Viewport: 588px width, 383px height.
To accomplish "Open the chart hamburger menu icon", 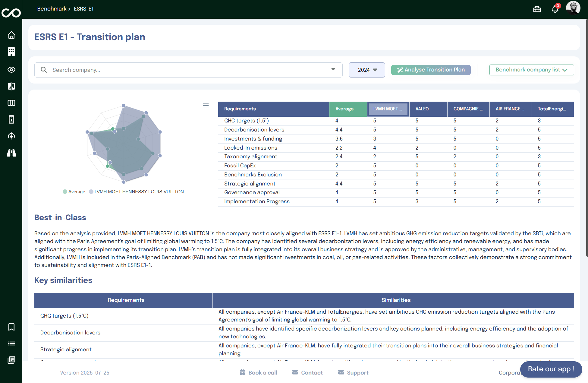I will (x=206, y=105).
